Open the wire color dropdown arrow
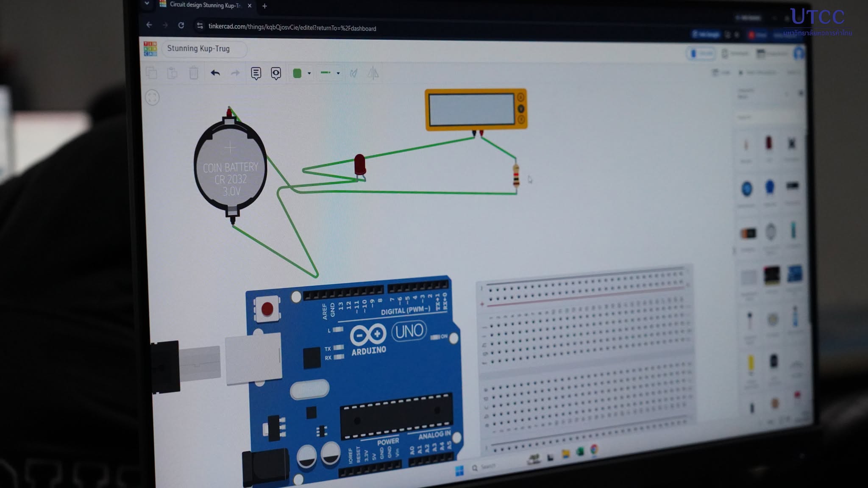The height and width of the screenshot is (488, 868). point(309,73)
